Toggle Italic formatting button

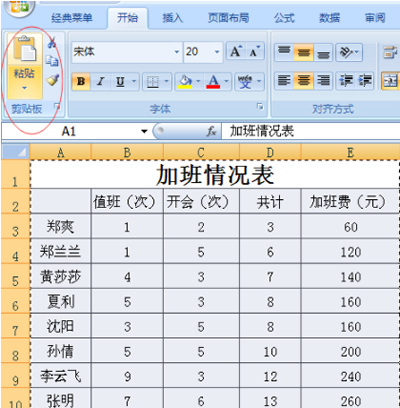click(x=101, y=81)
